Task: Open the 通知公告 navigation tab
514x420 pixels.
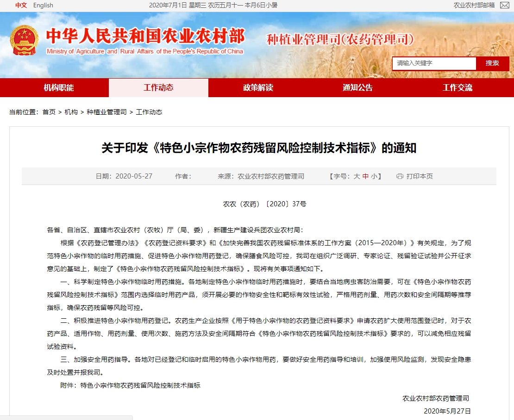Action: [x=357, y=88]
